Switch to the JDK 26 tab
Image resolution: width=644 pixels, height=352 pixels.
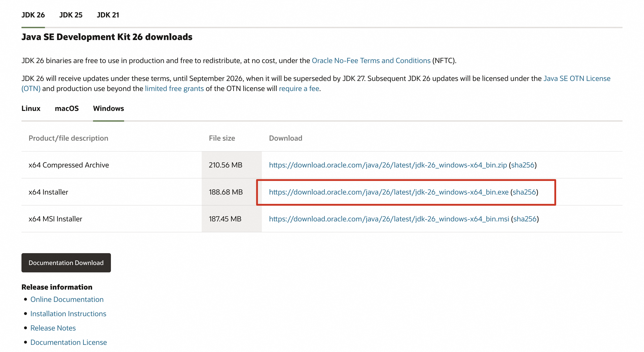(x=33, y=15)
